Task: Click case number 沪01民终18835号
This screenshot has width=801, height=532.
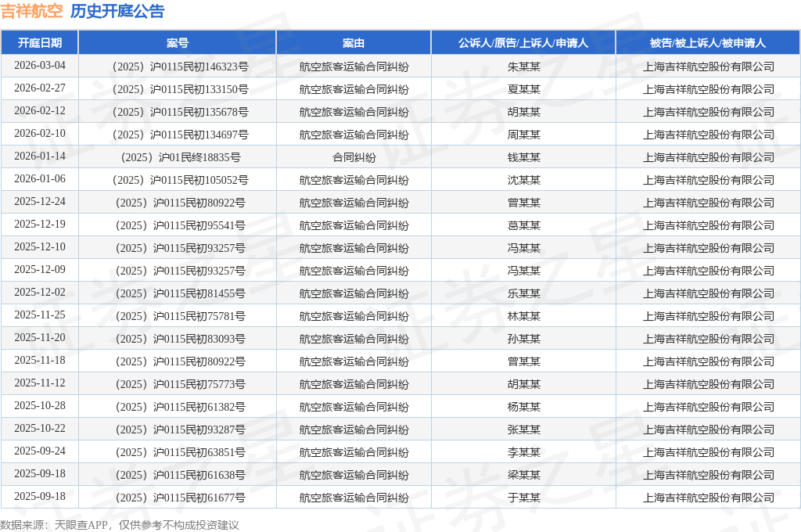Action: pos(181,157)
